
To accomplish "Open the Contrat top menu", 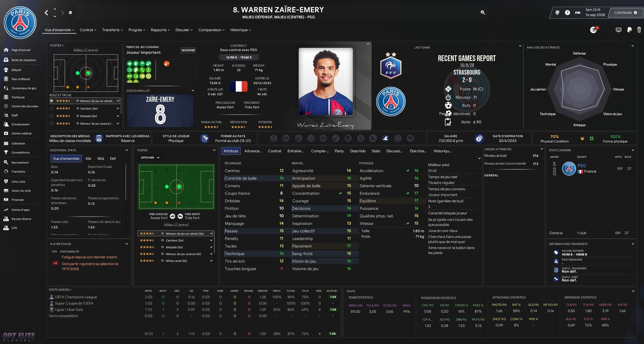I will coord(88,30).
